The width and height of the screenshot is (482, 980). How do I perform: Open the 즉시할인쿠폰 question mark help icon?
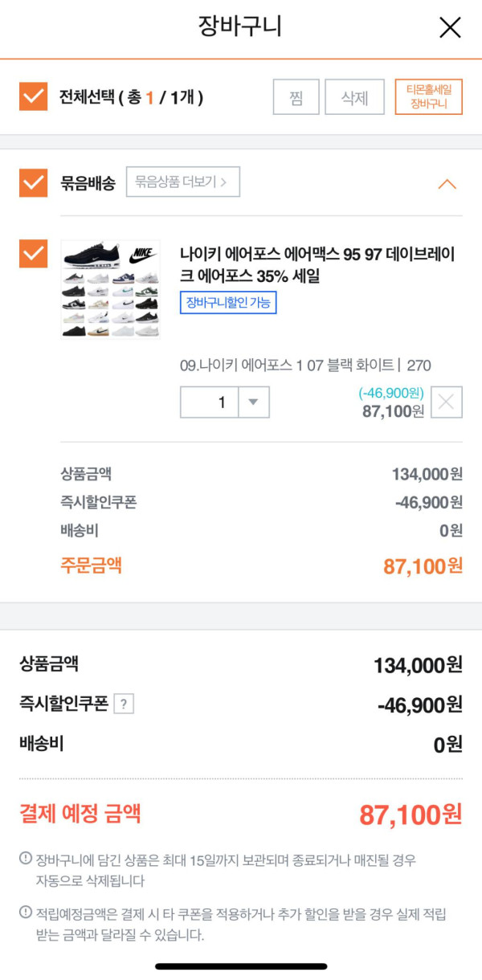point(123,704)
